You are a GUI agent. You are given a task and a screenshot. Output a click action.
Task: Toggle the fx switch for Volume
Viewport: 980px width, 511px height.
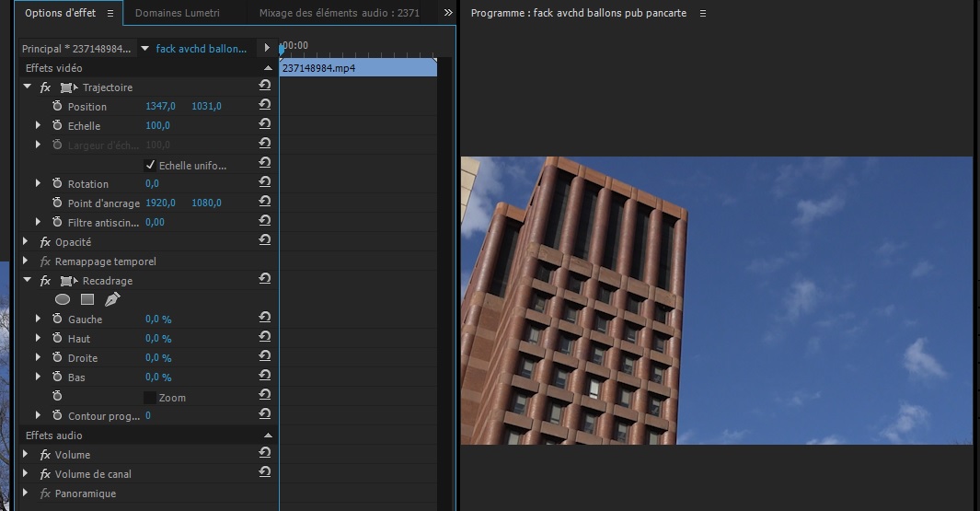click(x=45, y=455)
